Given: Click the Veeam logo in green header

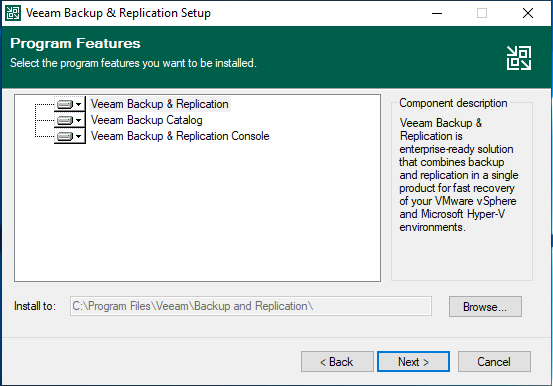Looking at the screenshot, I should [x=519, y=58].
